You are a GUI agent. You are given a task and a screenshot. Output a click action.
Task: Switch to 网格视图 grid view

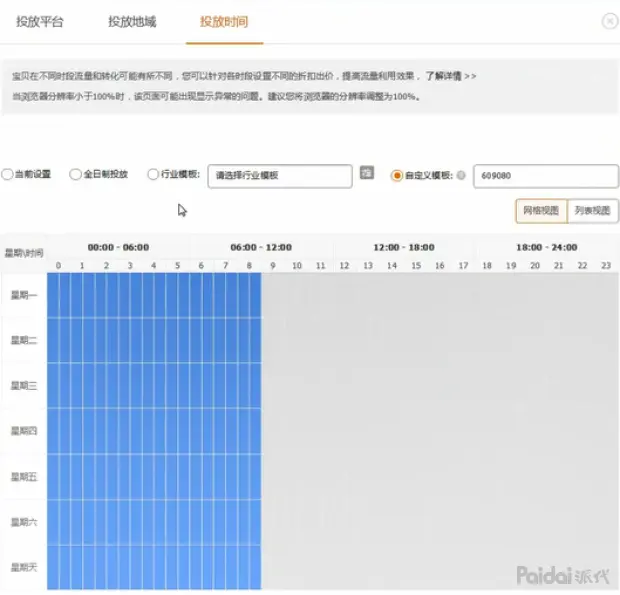point(541,211)
